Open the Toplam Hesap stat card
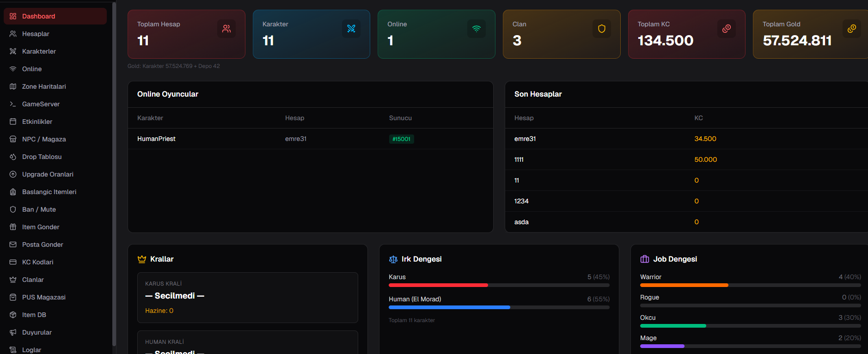 pos(186,34)
